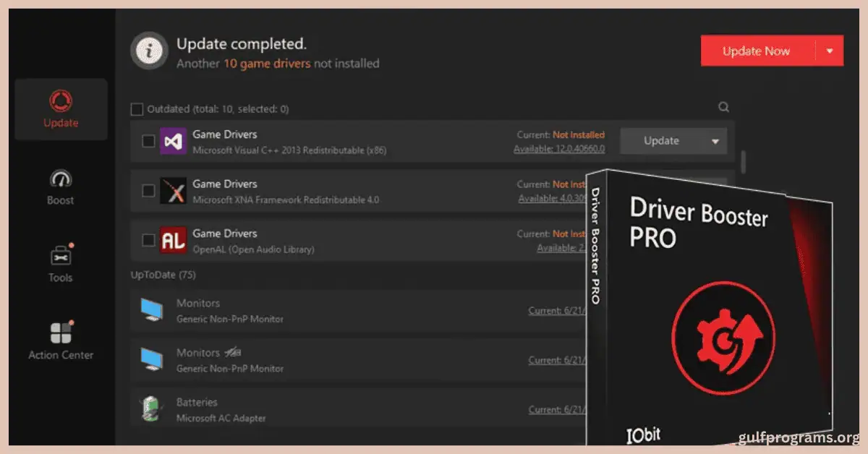Open the Available: 12.0.40660.0 version link
This screenshot has height=454, width=868.
point(558,149)
